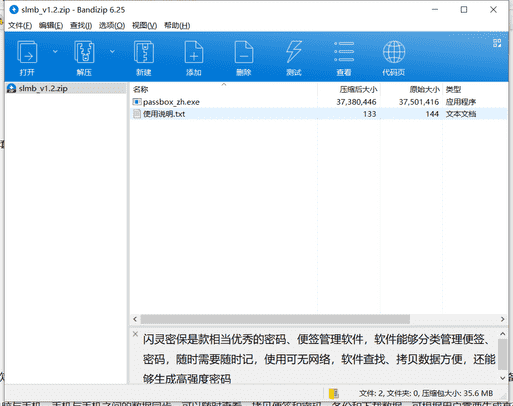Click the comment text about 闪灵密保
Screen dimensions: 513x406
pos(319,359)
